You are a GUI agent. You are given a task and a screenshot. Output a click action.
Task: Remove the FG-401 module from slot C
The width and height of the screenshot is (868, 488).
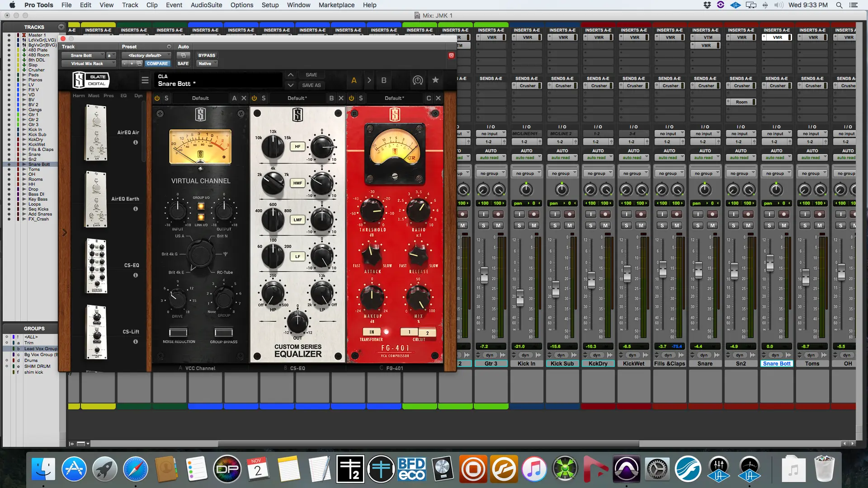[438, 98]
